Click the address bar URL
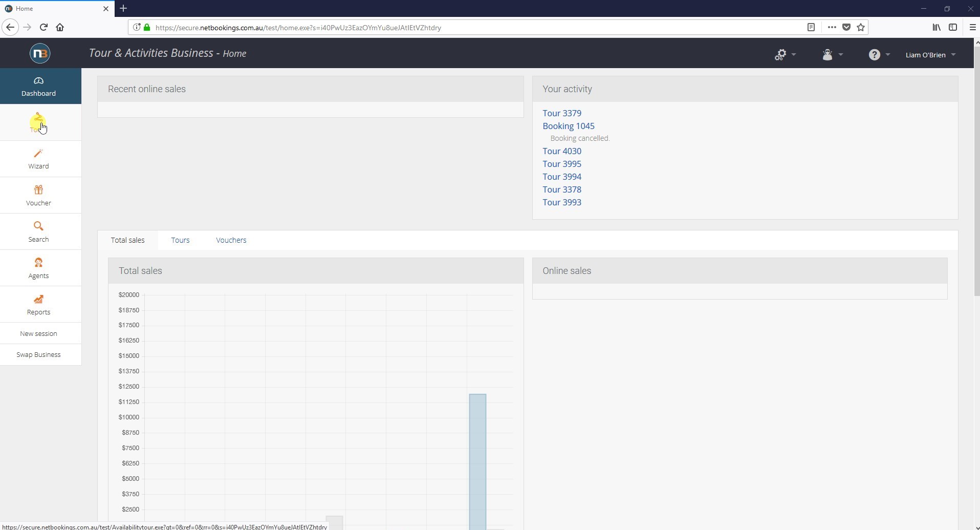 coord(298,28)
